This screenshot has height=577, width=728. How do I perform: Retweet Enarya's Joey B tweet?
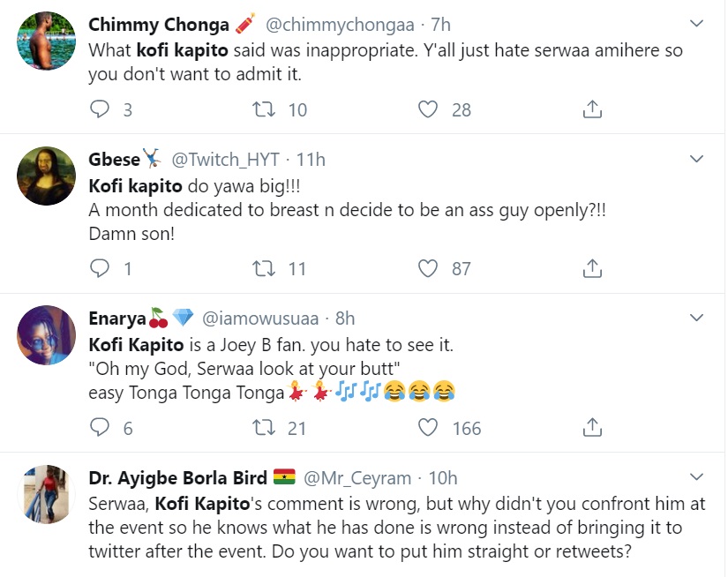click(263, 428)
